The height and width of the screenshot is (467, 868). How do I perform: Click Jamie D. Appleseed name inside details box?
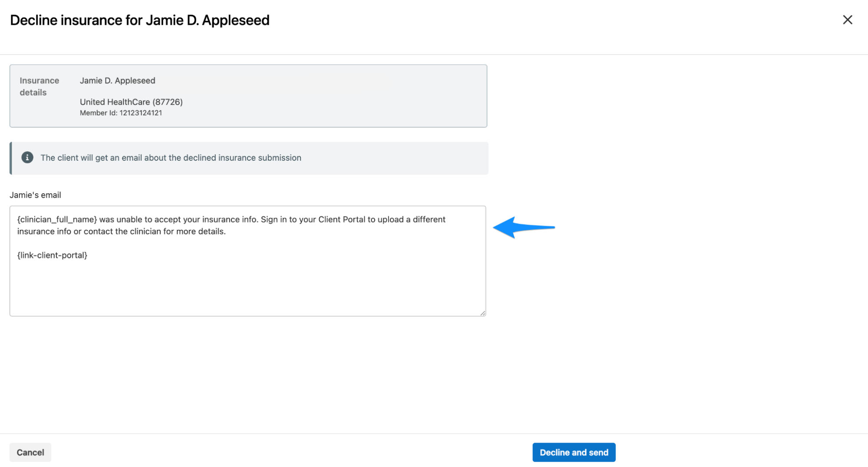(117, 80)
